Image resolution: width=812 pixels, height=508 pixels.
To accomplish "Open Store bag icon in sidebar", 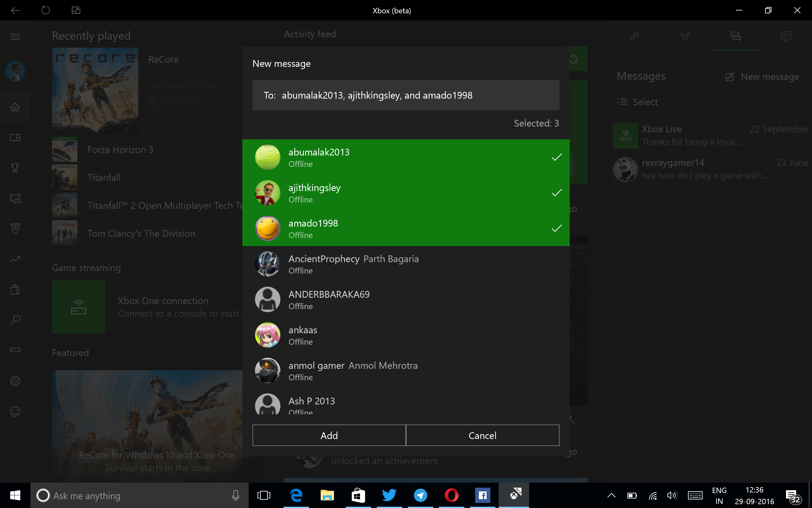I will 15,289.
